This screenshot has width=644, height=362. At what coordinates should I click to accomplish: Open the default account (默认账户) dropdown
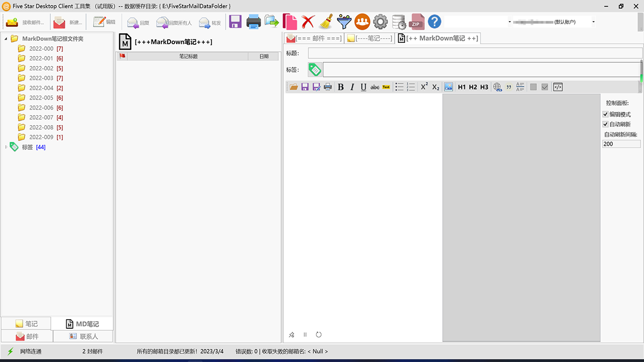pos(594,22)
